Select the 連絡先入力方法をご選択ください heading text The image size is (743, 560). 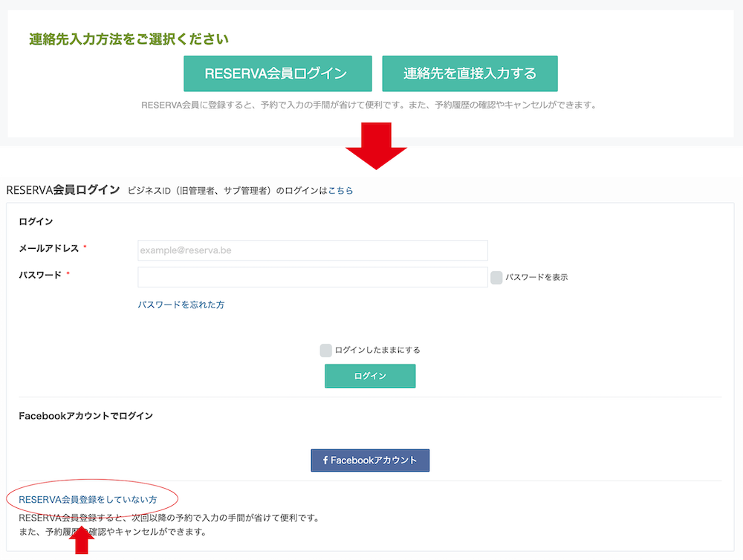pos(129,39)
